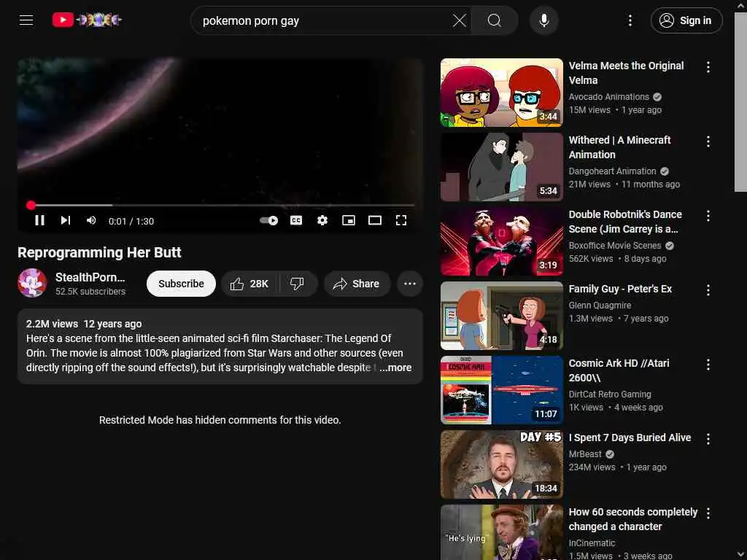Screen dimensions: 747x560
Task: Seek on the video progress bar
Action: tap(220, 205)
